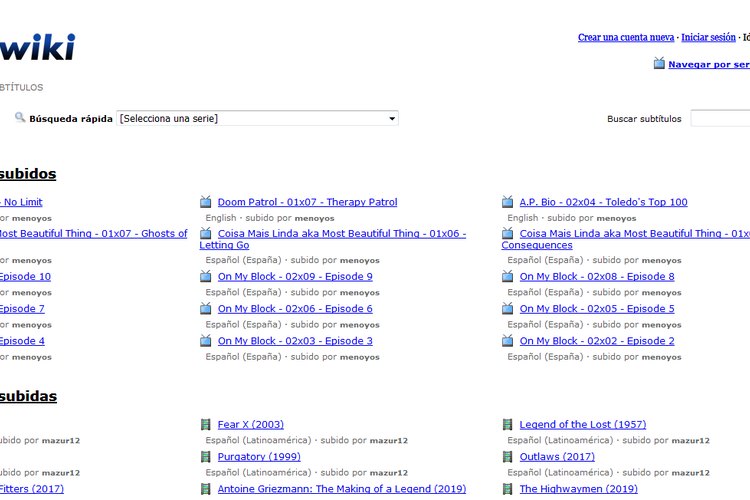Click uploader menoyos under A.P. Bio
The width and height of the screenshot is (750, 500).
(616, 218)
